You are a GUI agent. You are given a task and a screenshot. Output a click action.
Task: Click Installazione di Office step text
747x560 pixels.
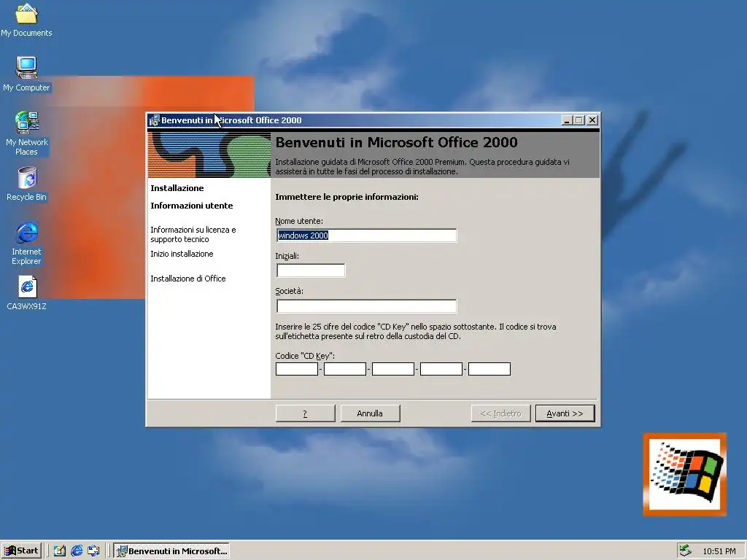(188, 279)
